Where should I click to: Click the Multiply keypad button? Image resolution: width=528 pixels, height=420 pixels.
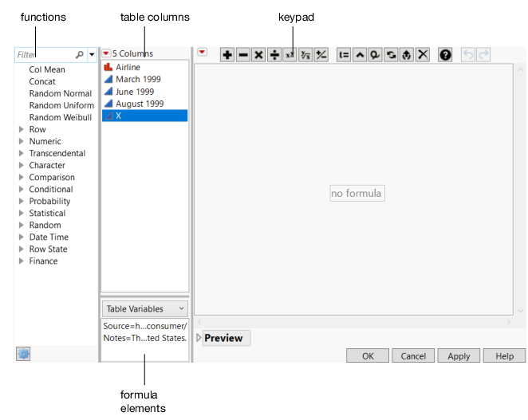click(258, 54)
